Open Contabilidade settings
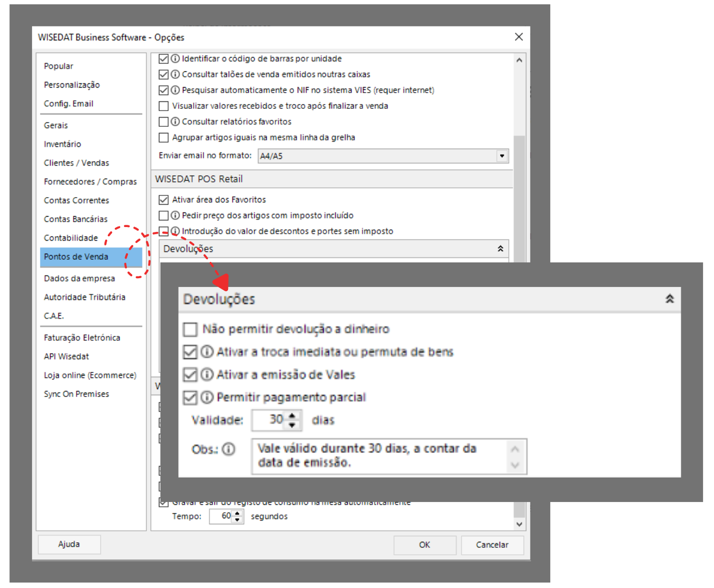Viewport: 714px width, 588px height. [71, 238]
